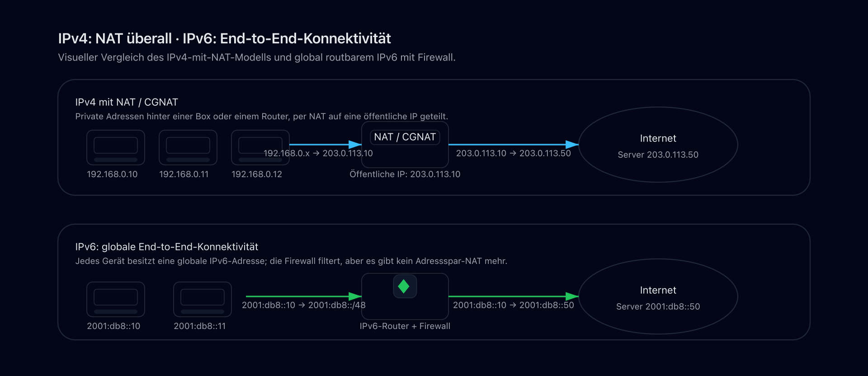Click the blue arrow leaving NAT toward Internet
This screenshot has height=376, width=868.
coord(513,145)
